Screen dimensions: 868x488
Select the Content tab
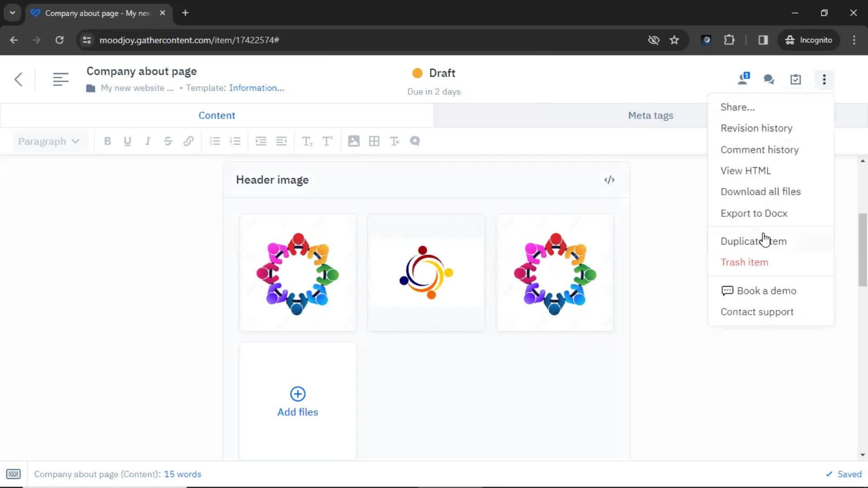tap(217, 115)
